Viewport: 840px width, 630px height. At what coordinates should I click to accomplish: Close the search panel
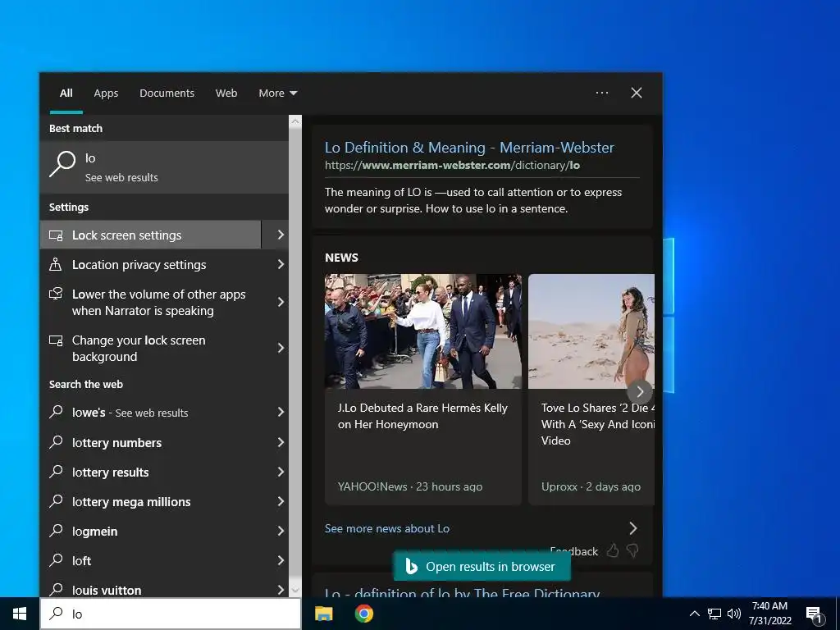[x=637, y=93]
